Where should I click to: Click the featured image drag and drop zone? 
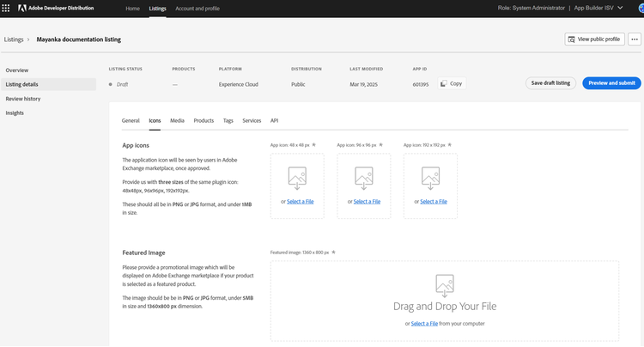(445, 301)
